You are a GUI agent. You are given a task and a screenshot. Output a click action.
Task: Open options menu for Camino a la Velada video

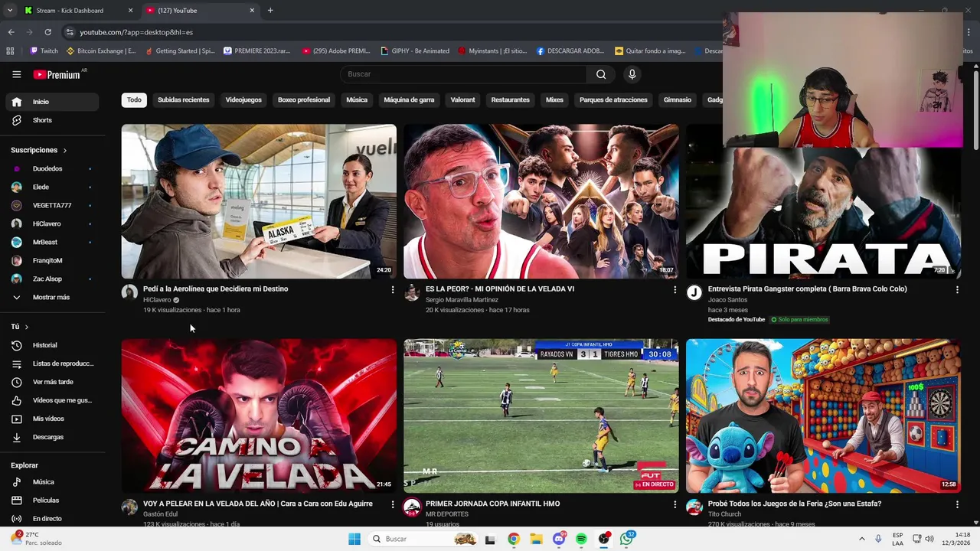[x=393, y=505]
